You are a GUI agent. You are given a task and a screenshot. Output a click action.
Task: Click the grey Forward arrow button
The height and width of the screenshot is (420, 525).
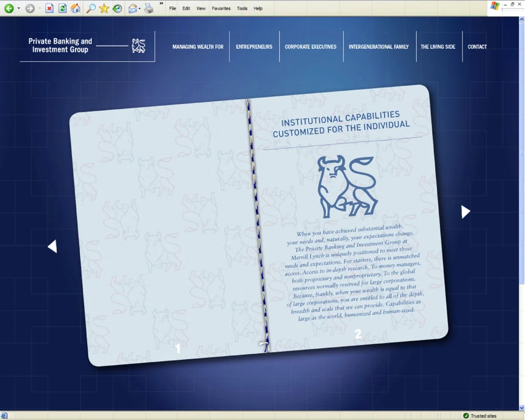[x=30, y=8]
